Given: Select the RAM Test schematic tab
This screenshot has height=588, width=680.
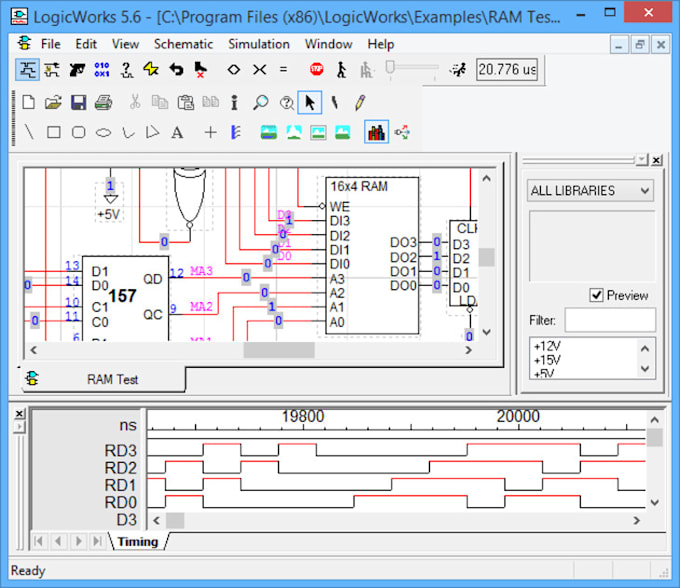Looking at the screenshot, I should tap(104, 379).
